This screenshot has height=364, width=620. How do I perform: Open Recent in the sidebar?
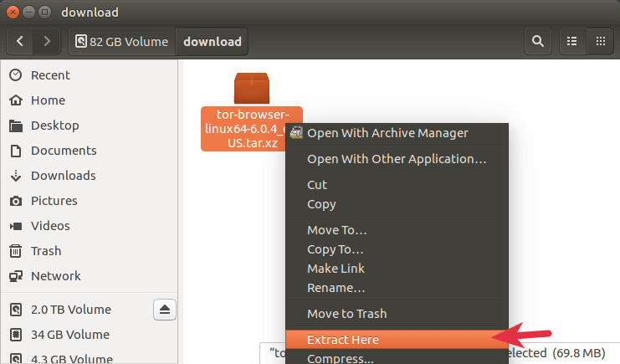(50, 75)
